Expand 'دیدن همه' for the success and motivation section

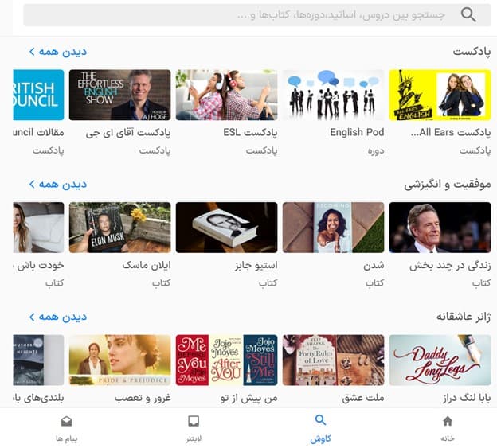(x=58, y=185)
